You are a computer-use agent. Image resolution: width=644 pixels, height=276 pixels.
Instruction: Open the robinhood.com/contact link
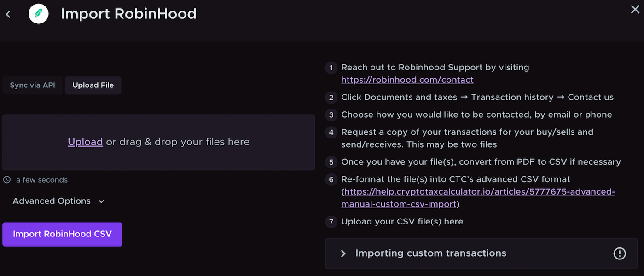(x=407, y=80)
